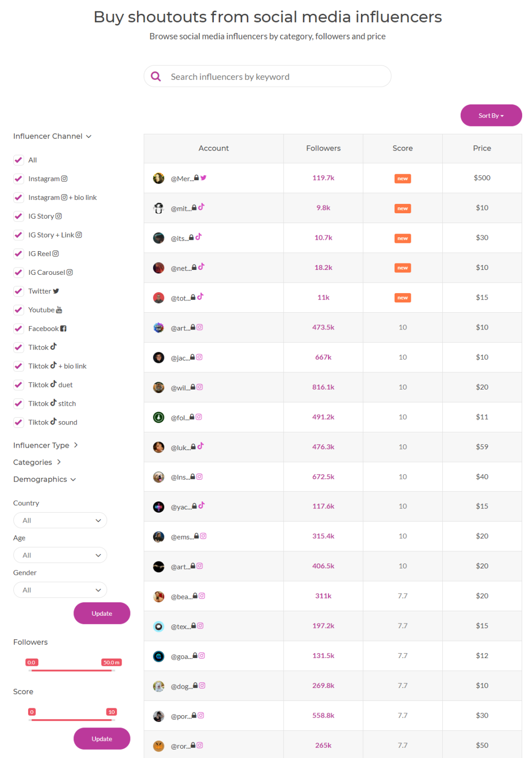Open the Country dropdown
Viewport: 532px width, 758px height.
60,521
